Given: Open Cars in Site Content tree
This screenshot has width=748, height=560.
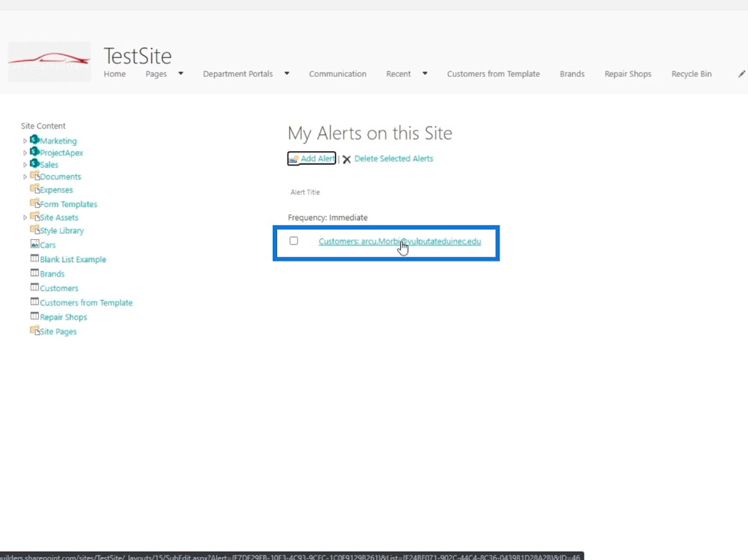Looking at the screenshot, I should 48,245.
